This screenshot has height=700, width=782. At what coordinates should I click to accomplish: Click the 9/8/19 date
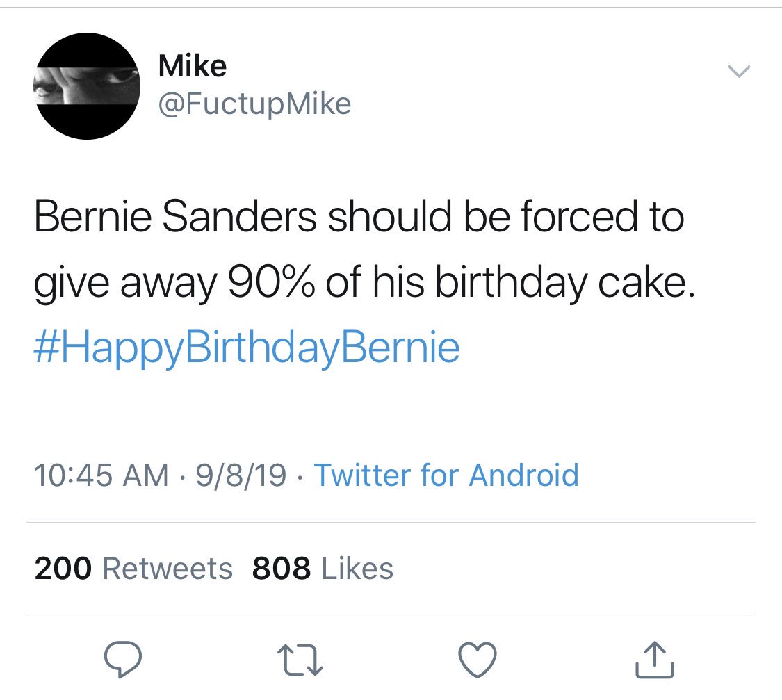(x=241, y=475)
